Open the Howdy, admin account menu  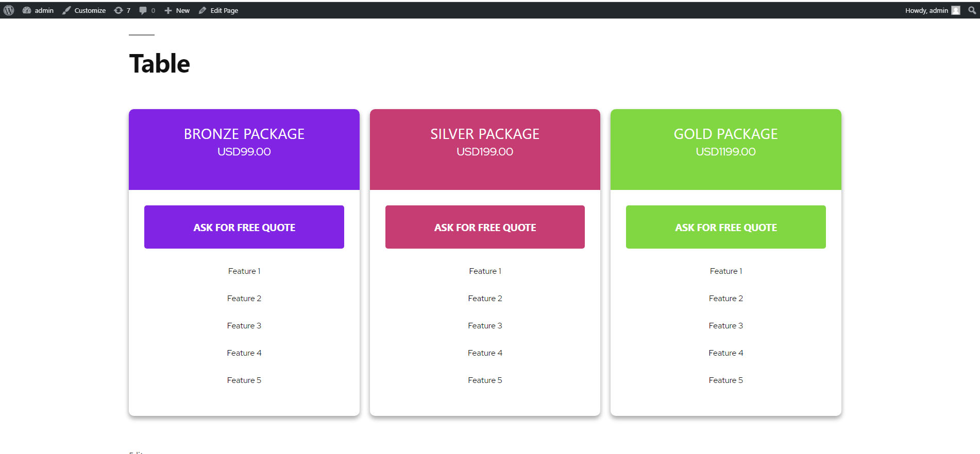point(933,10)
